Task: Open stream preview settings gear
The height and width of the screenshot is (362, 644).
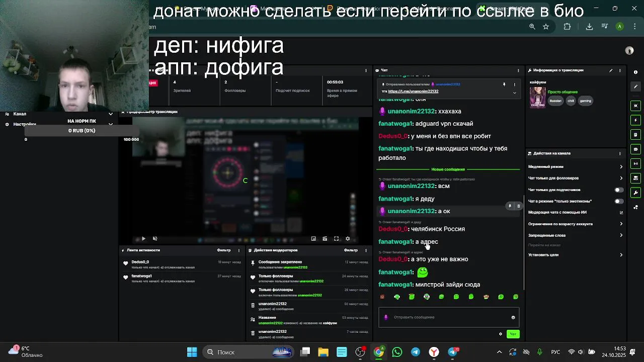Action: pyautogui.click(x=348, y=239)
